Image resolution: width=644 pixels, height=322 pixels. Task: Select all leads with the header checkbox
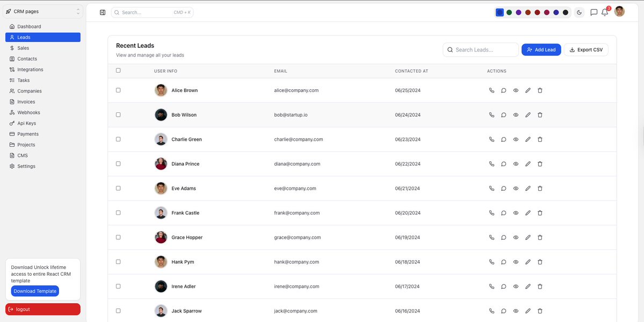pos(118,70)
